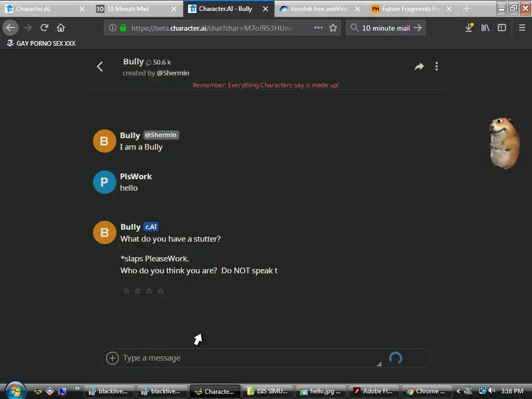The height and width of the screenshot is (399, 532).
Task: Open the chat options vertical dots menu
Action: 436,66
